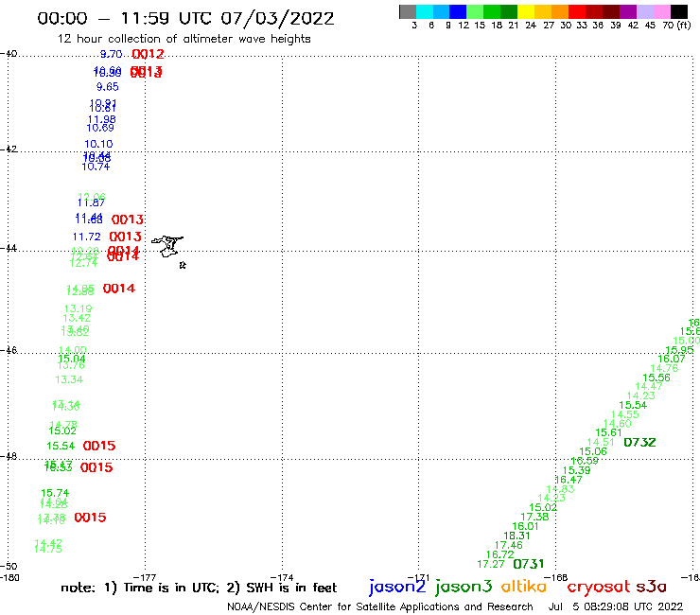Click the 0013 stamp beside 11.72
The width and height of the screenshot is (700, 615).
[126, 237]
